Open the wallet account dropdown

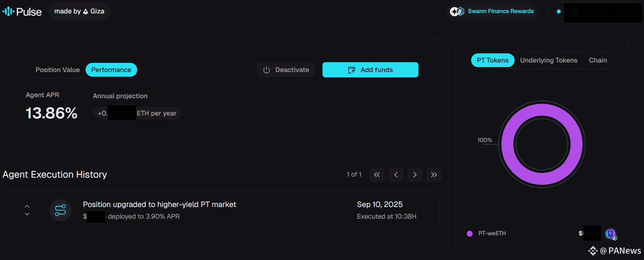(x=595, y=12)
